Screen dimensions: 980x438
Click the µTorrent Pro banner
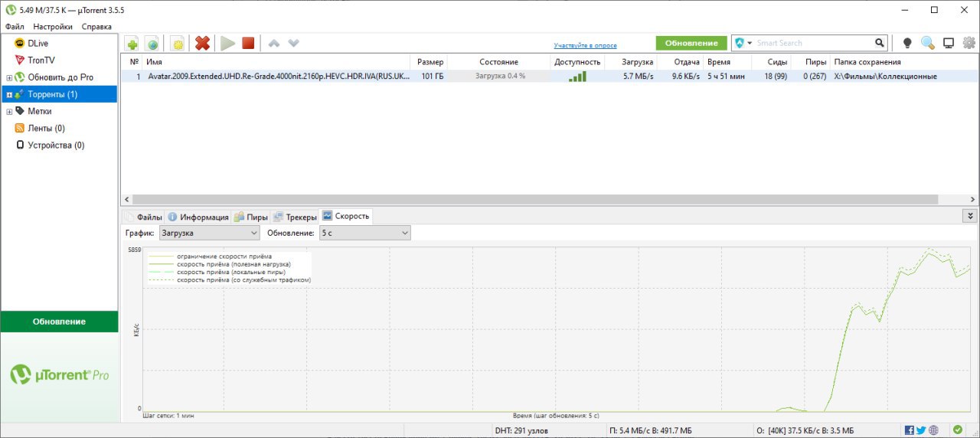pyautogui.click(x=59, y=375)
